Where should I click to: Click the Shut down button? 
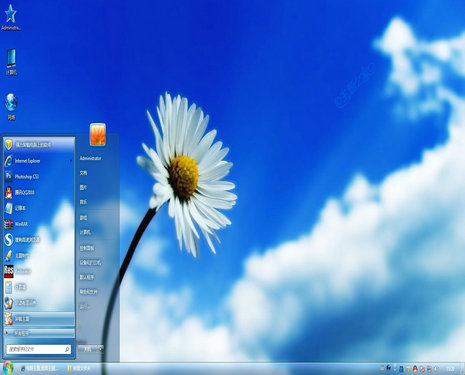pyautogui.click(x=88, y=349)
